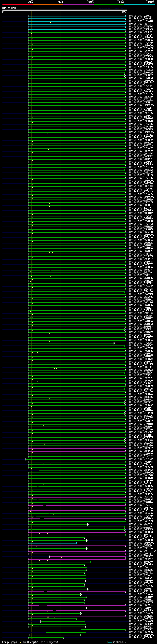The height and width of the screenshot is (644, 157).
Task: Select the UniRef100_C5Z987 label
Action: click(x=141, y=557)
